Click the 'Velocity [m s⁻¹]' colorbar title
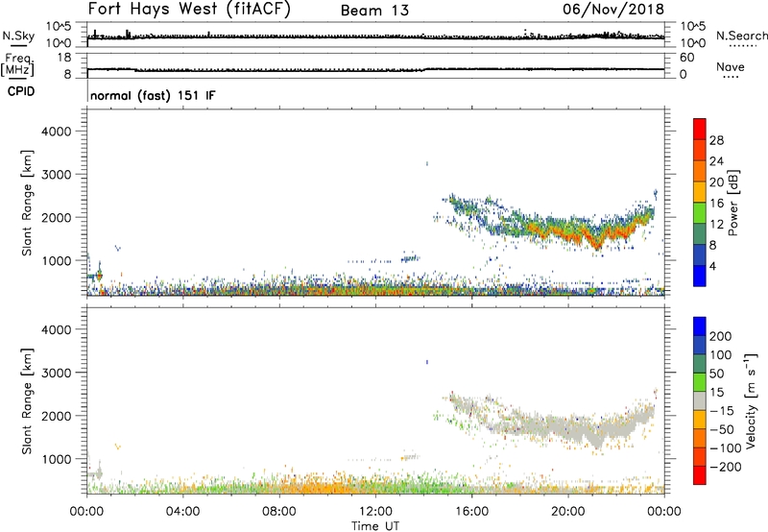768x532 pixels. pos(751,400)
